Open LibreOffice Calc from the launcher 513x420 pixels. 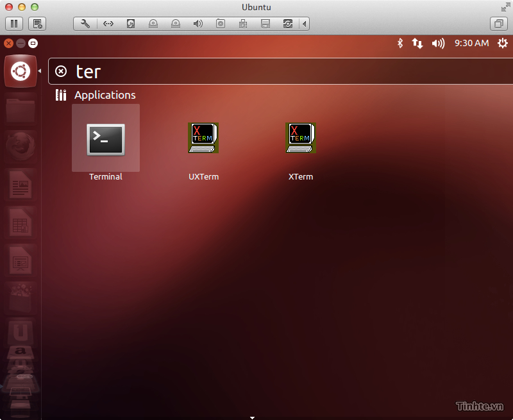pos(21,223)
